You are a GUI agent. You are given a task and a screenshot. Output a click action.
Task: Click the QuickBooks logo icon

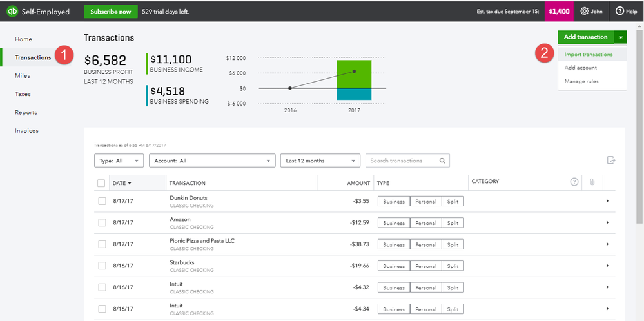click(11, 11)
